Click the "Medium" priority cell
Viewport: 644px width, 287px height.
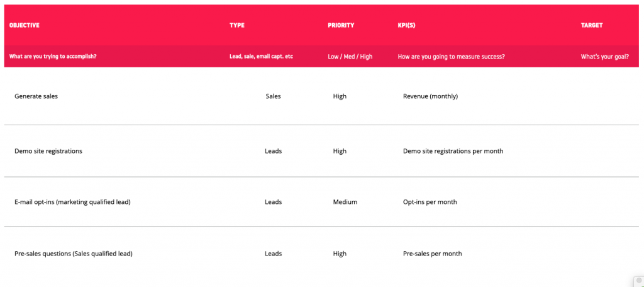point(345,202)
